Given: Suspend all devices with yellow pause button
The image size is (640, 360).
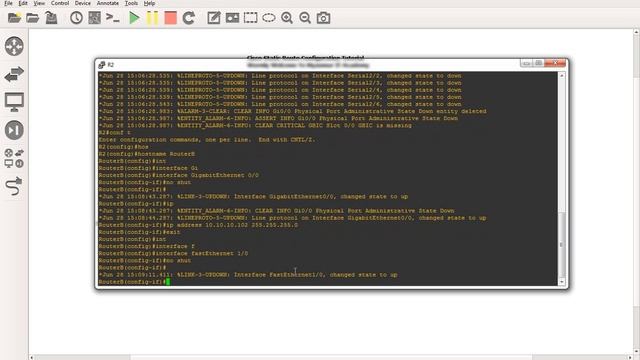Looking at the screenshot, I should click(152, 18).
